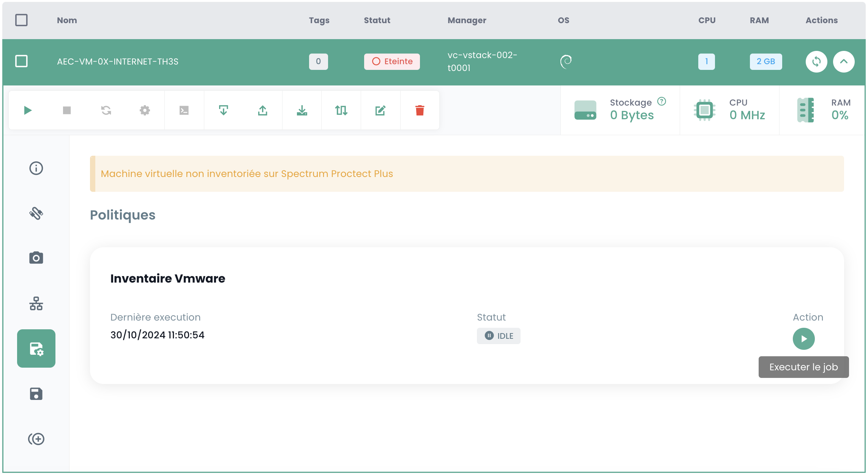
Task: Click the Stockage help question mark
Action: click(662, 101)
